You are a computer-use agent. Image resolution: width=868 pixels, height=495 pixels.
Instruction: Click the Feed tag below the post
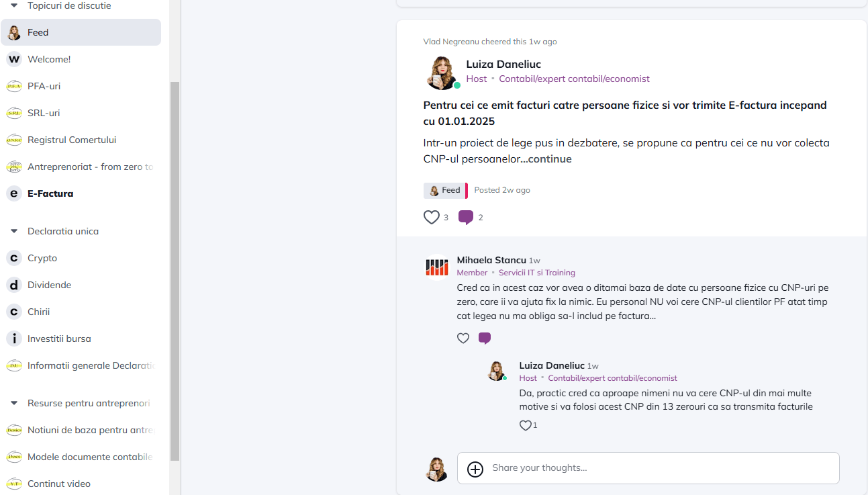(445, 190)
